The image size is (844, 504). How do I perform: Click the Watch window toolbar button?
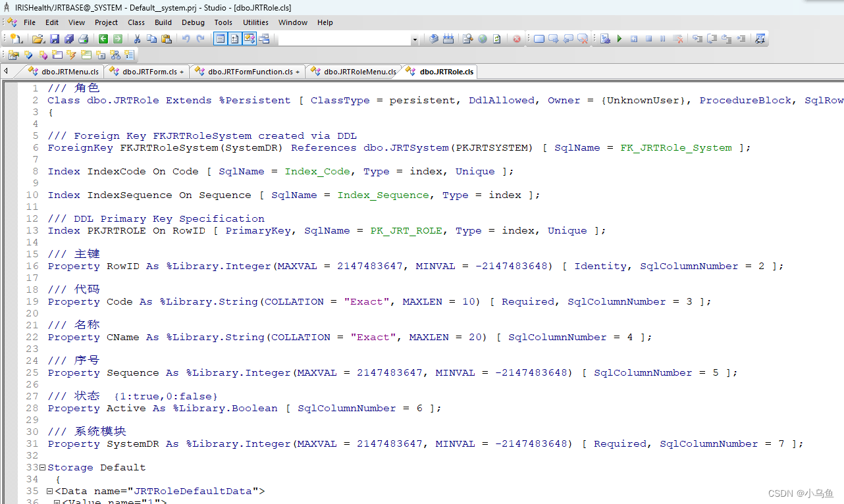coord(264,39)
